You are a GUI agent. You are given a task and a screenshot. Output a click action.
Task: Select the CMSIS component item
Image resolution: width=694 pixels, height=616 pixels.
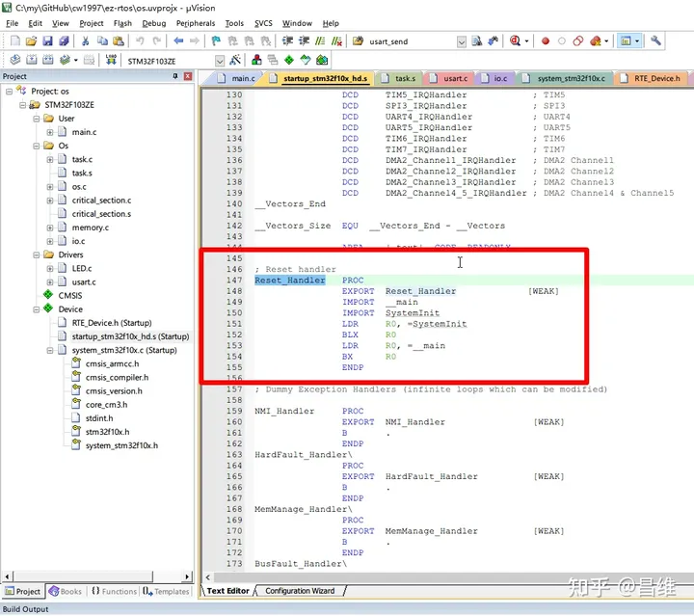[x=70, y=296]
